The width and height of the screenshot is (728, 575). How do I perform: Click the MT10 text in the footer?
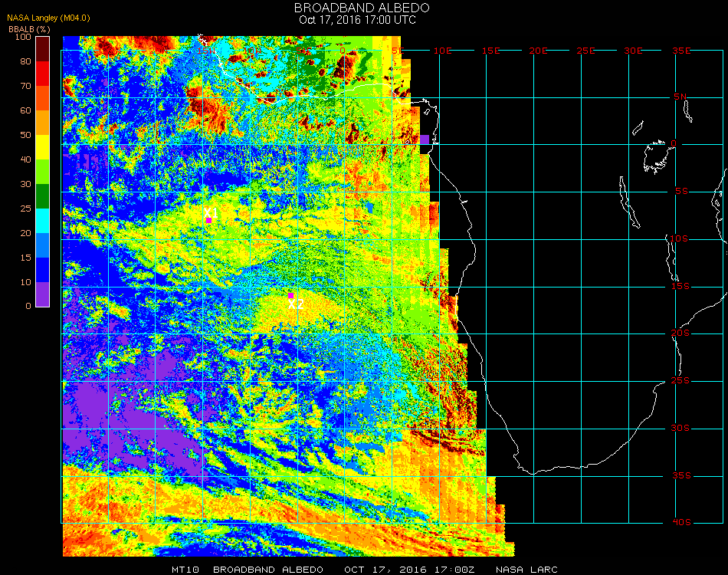(x=185, y=570)
